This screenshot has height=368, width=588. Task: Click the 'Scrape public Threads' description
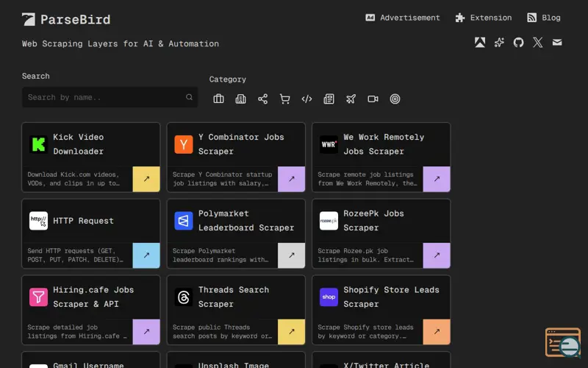(223, 331)
